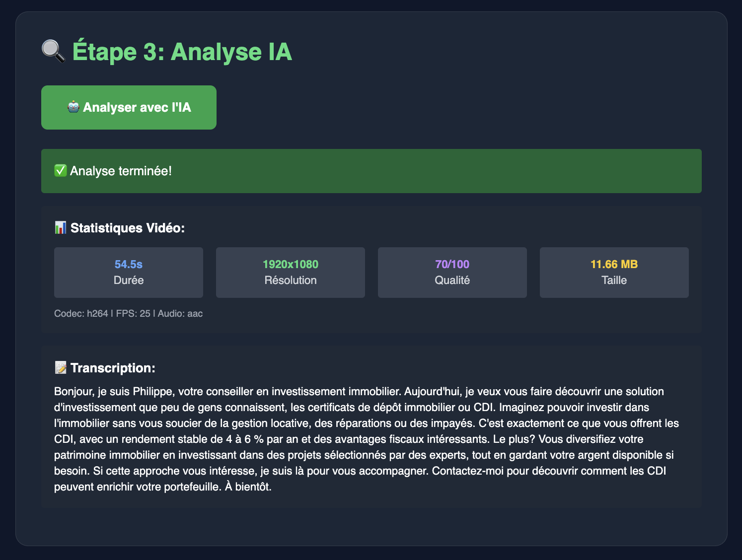Select the Résolution card showing 1920x1080
Image resolution: width=742 pixels, height=560 pixels.
(x=290, y=272)
